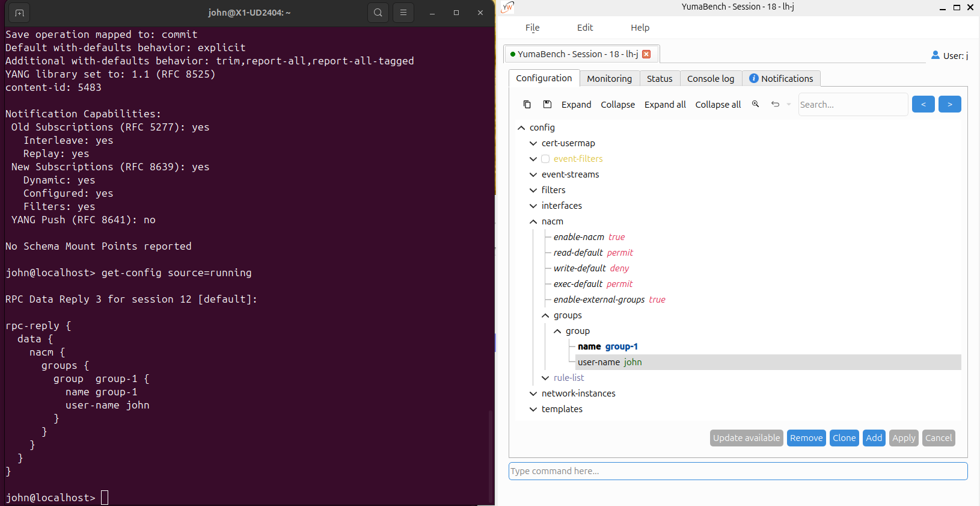Expand the rule-list node
This screenshot has width=980, height=506.
click(545, 378)
